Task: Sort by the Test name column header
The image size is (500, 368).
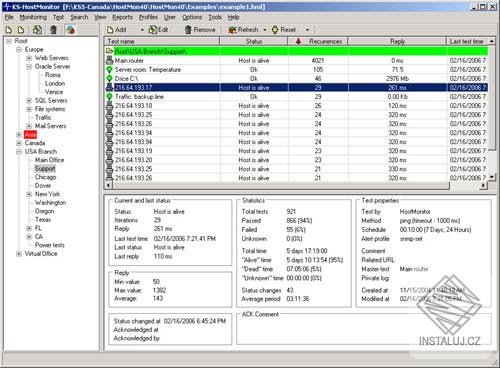Action: point(162,41)
